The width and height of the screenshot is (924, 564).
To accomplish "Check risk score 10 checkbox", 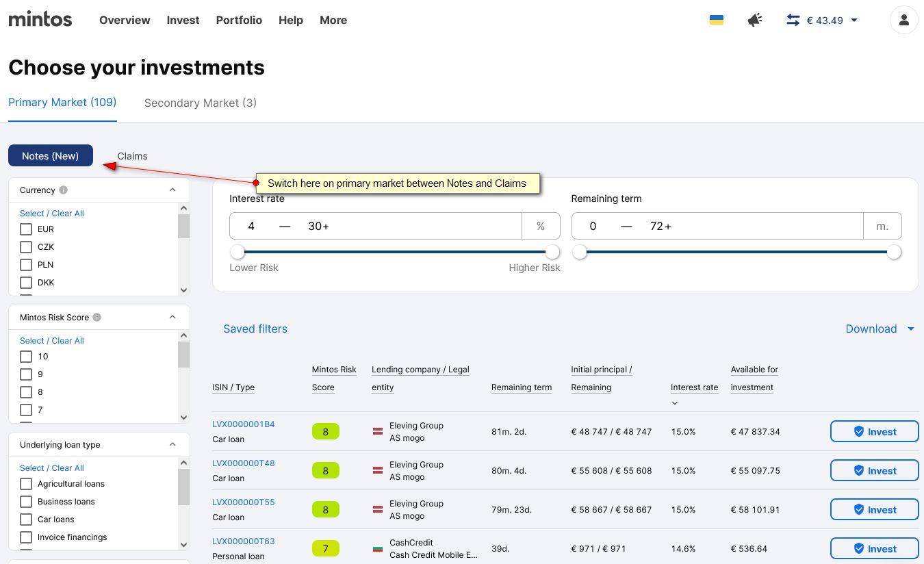I will pyautogui.click(x=26, y=357).
